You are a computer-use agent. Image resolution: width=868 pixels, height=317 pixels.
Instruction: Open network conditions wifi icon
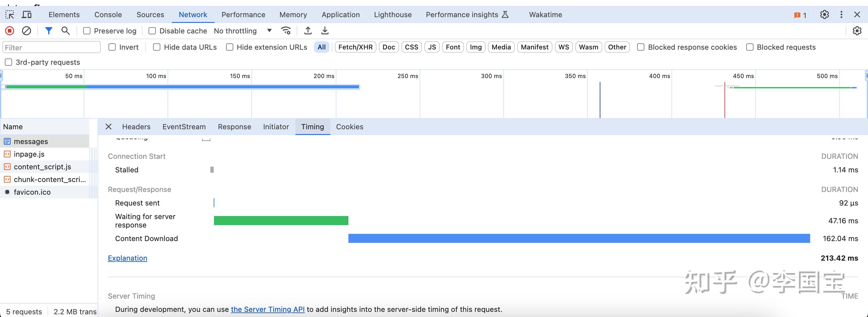pos(286,31)
